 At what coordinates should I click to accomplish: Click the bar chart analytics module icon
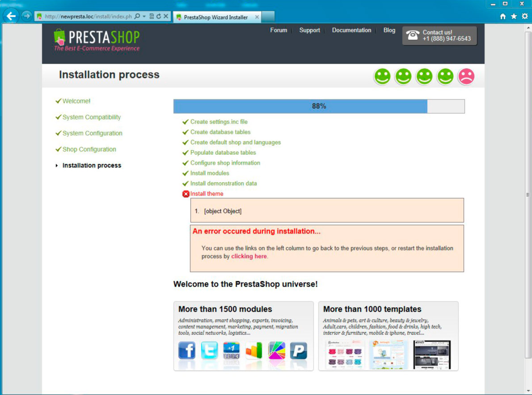pos(254,350)
